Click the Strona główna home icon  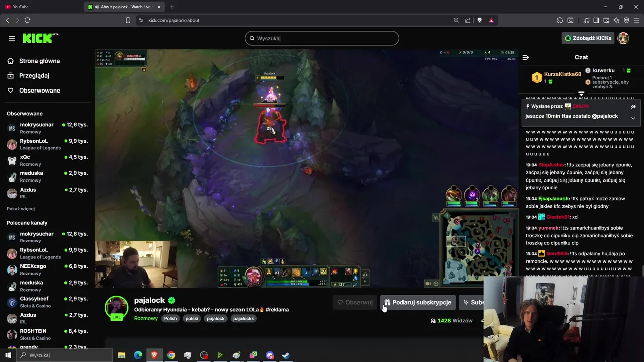coord(10,61)
